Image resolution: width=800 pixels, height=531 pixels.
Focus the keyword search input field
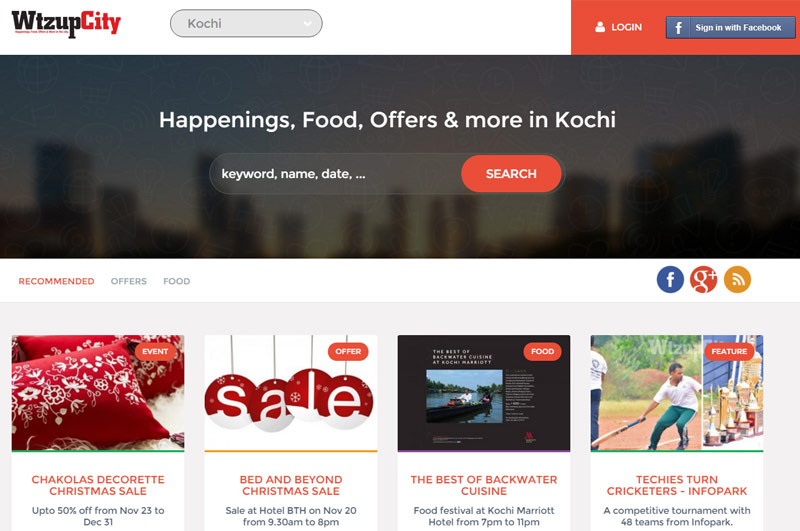337,174
